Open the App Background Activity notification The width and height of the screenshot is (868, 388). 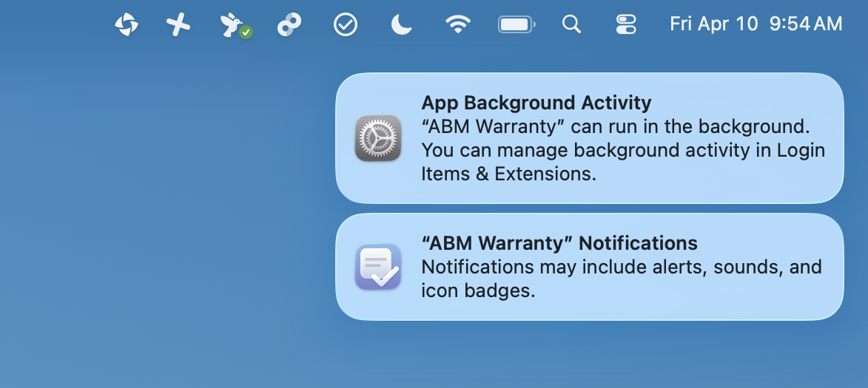point(590,138)
